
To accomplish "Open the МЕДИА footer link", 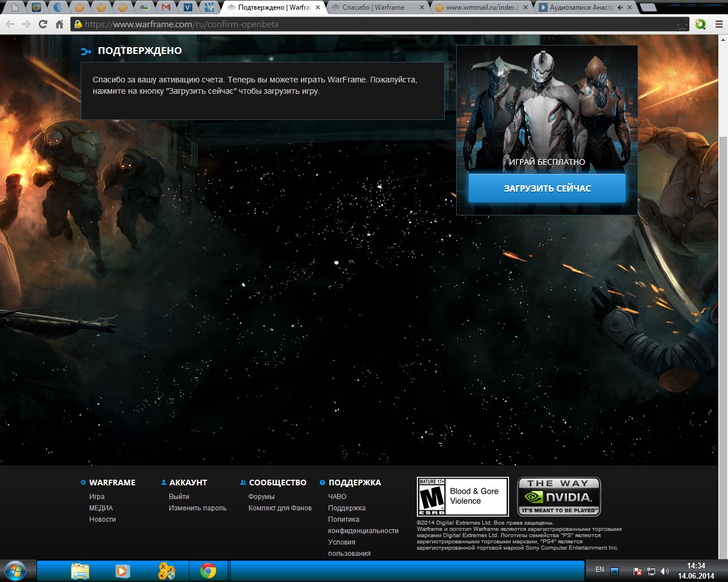I will pyautogui.click(x=101, y=508).
